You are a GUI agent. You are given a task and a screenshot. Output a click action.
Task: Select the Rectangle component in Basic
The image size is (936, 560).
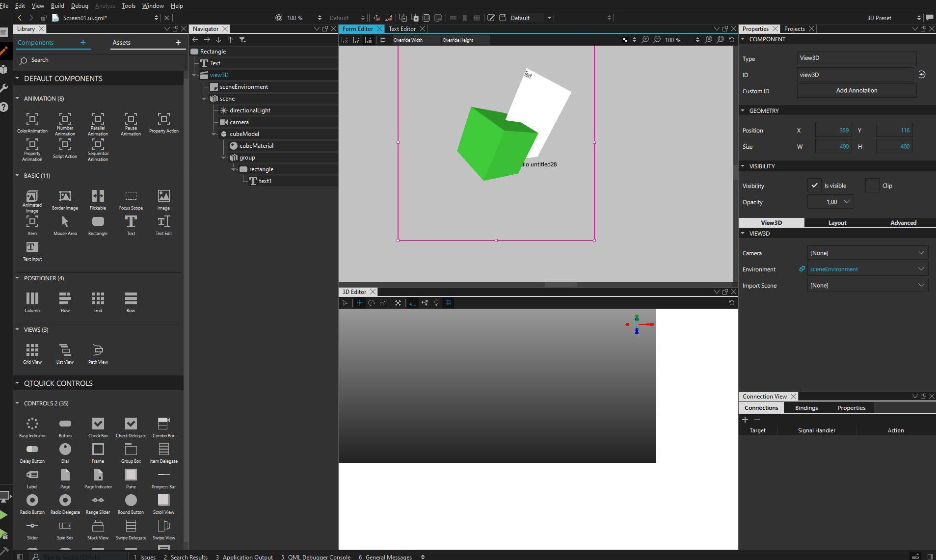click(98, 222)
